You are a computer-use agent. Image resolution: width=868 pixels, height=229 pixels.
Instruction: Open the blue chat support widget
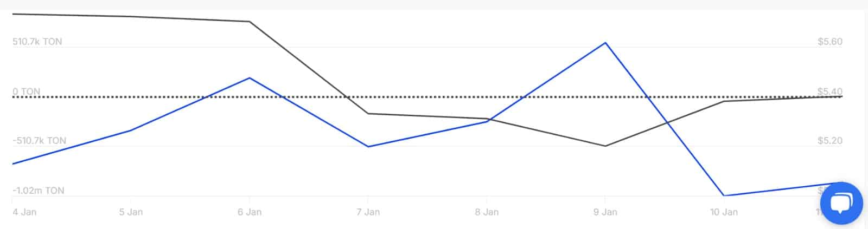pyautogui.click(x=841, y=203)
